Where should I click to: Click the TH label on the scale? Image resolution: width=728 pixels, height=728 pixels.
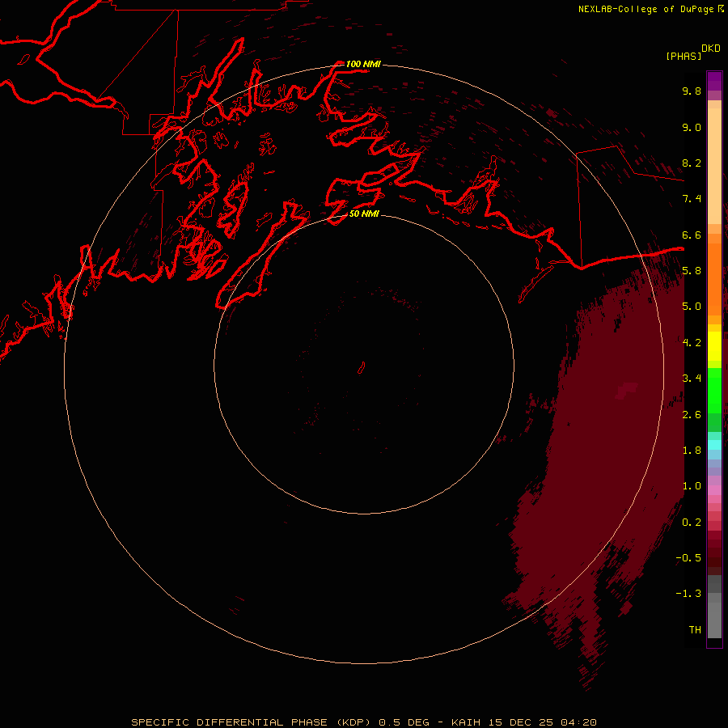695,630
